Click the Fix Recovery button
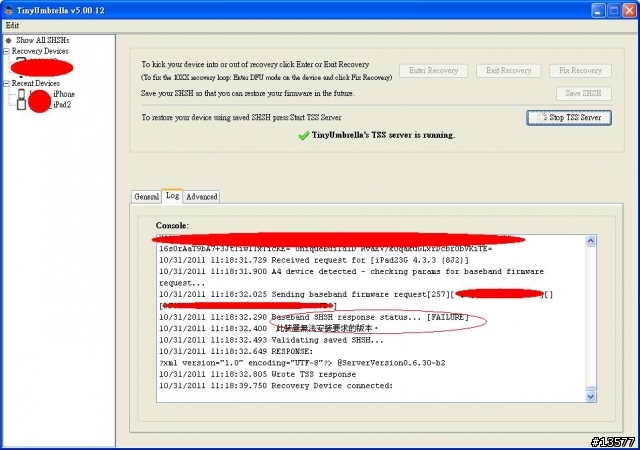Screen dimensions: 640x450 click(580, 71)
